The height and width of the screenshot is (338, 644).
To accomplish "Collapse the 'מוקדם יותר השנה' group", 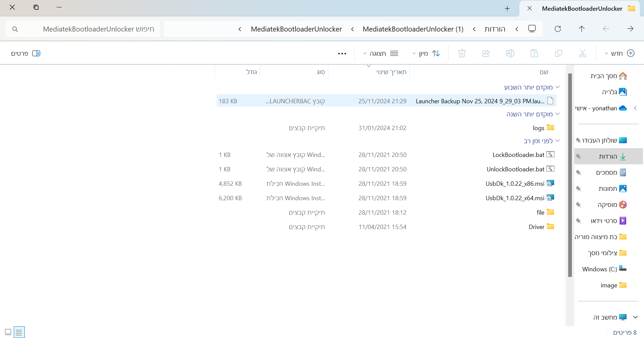I will (557, 114).
